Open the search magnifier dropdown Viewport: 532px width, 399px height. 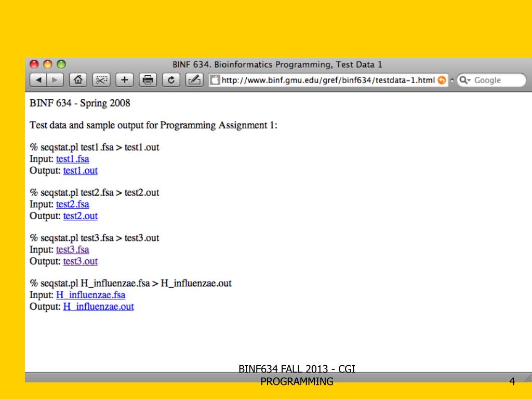tap(464, 80)
